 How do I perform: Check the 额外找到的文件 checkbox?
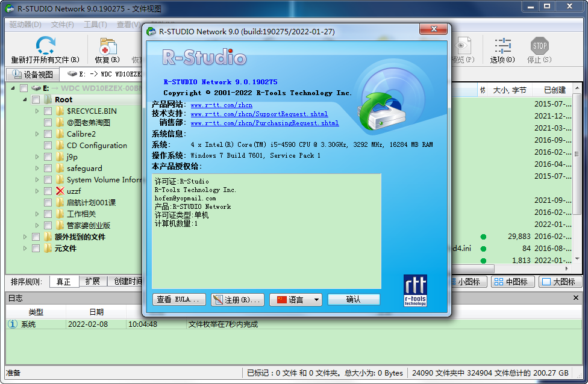[36, 237]
